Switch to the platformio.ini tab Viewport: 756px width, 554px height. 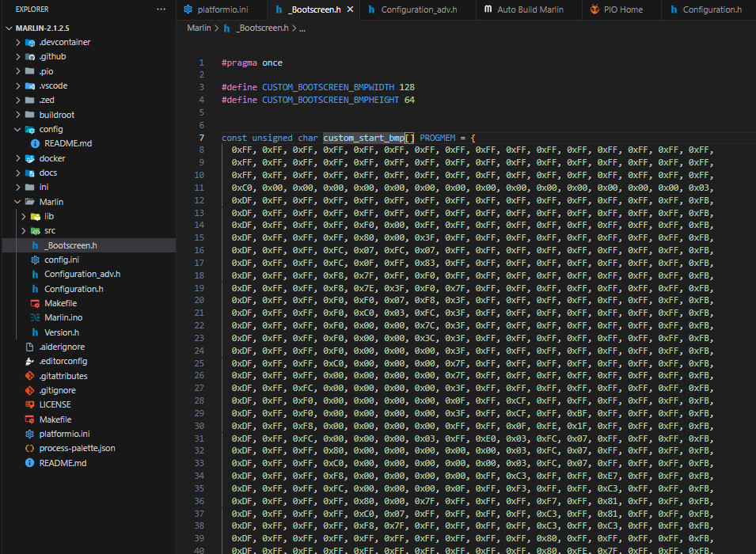pyautogui.click(x=222, y=9)
